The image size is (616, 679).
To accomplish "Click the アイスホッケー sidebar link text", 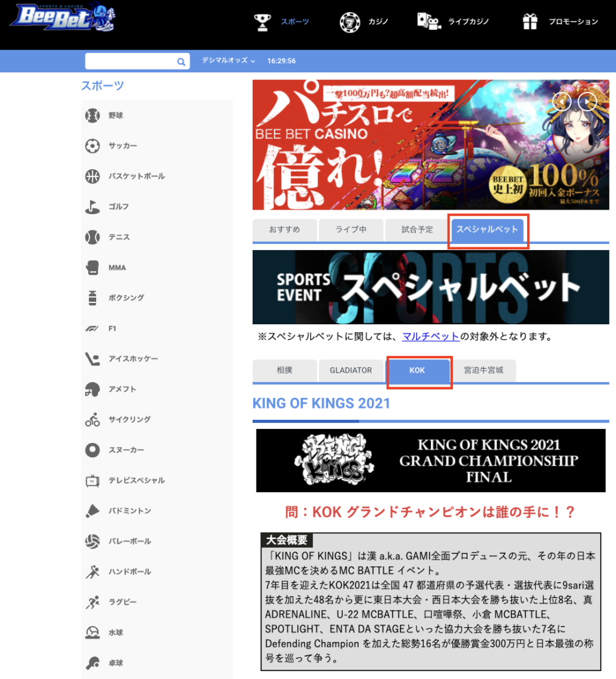I will pyautogui.click(x=133, y=359).
